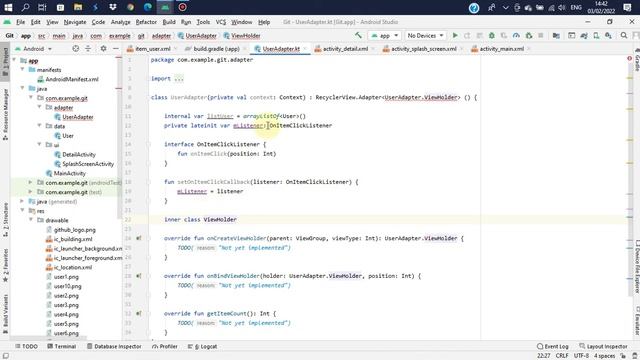The width and height of the screenshot is (640, 360).
Task: Open the No Devices selector dropdown
Action: (425, 36)
